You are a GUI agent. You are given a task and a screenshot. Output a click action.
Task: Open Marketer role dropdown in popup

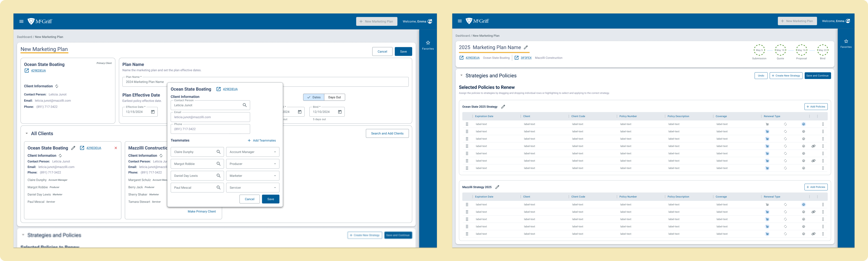click(252, 176)
